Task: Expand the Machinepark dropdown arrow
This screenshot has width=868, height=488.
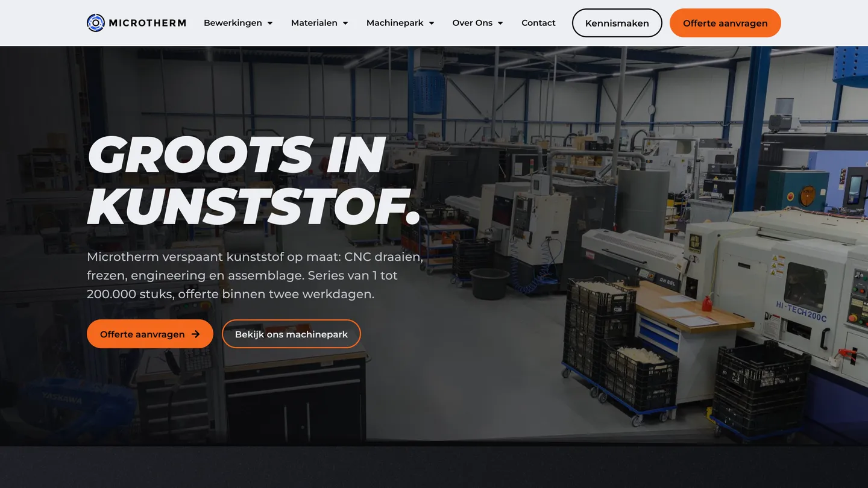Action: coord(432,23)
